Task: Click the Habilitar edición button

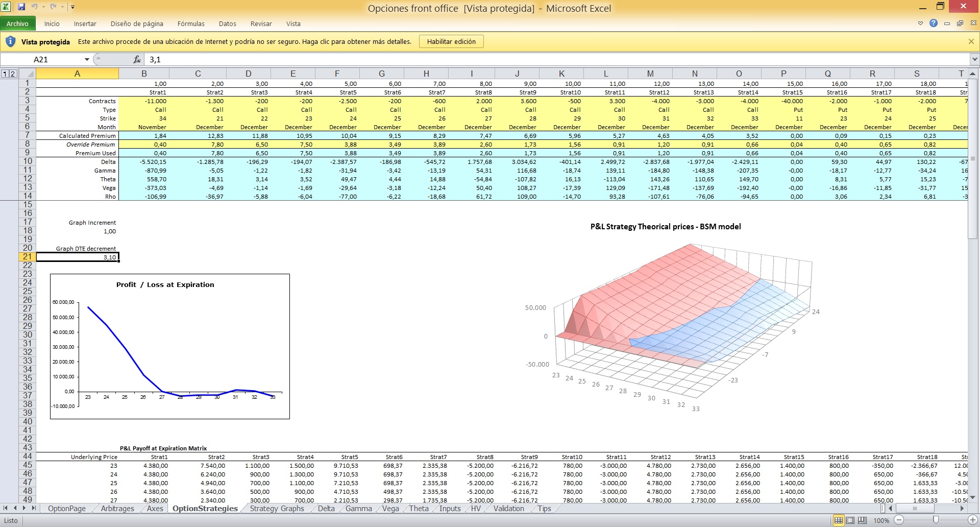Action: tap(451, 42)
